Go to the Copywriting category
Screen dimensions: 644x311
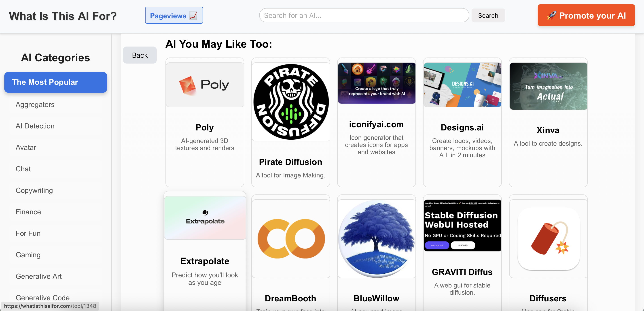click(x=34, y=190)
